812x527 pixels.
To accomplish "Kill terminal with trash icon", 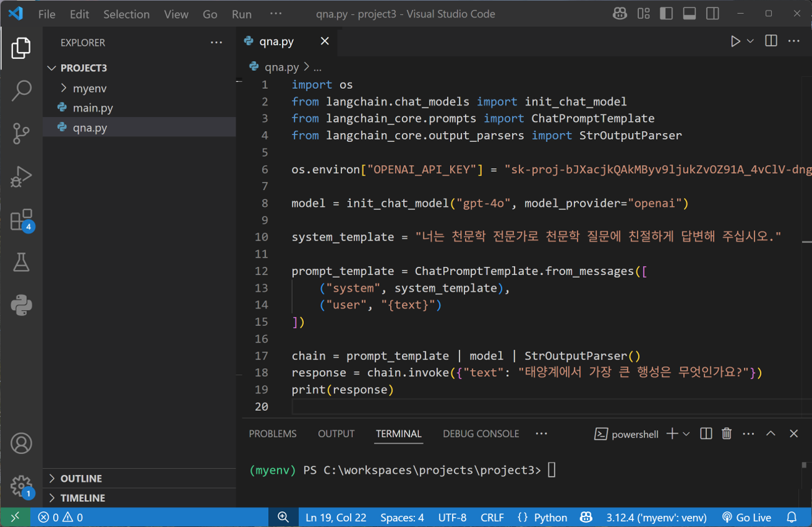I will point(726,433).
